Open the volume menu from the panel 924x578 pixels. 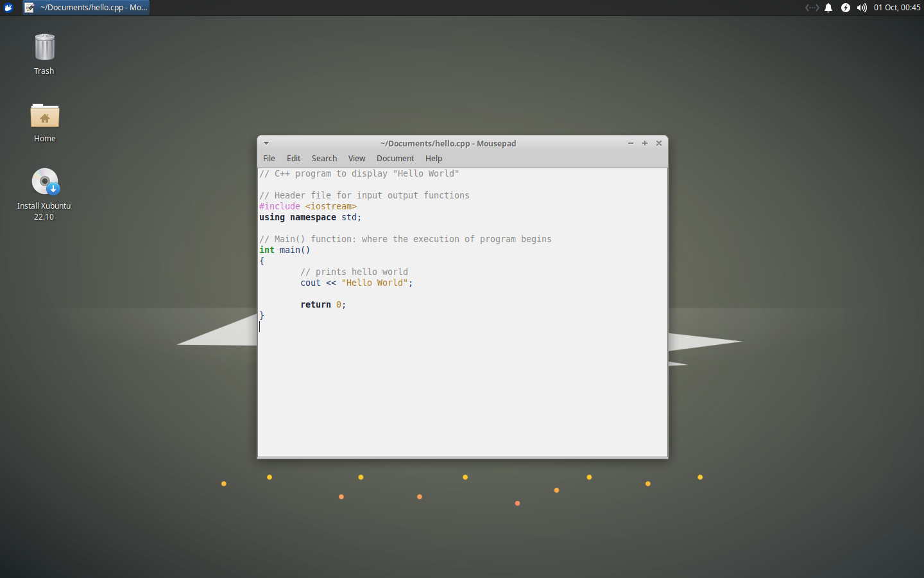coord(862,7)
